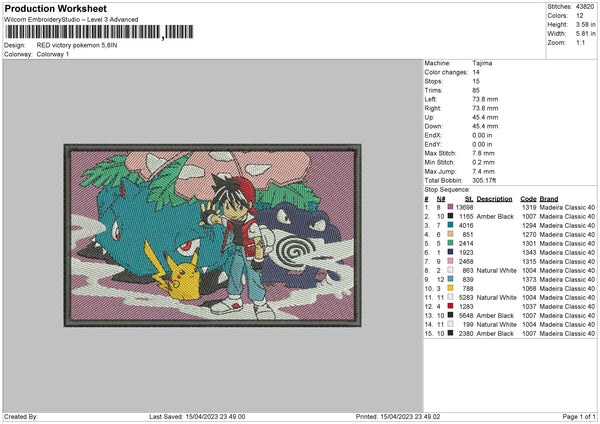
Task: Click the Stop Sequence heading
Action: click(447, 189)
